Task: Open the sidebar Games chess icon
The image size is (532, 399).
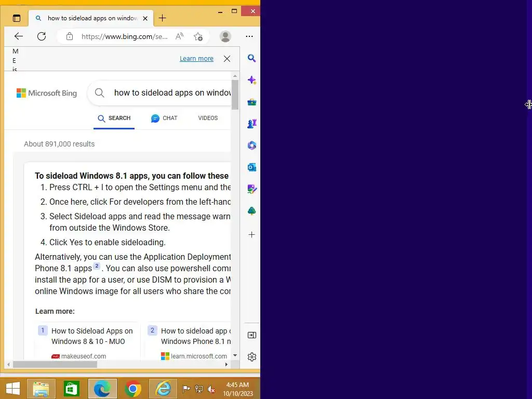Action: pyautogui.click(x=252, y=124)
